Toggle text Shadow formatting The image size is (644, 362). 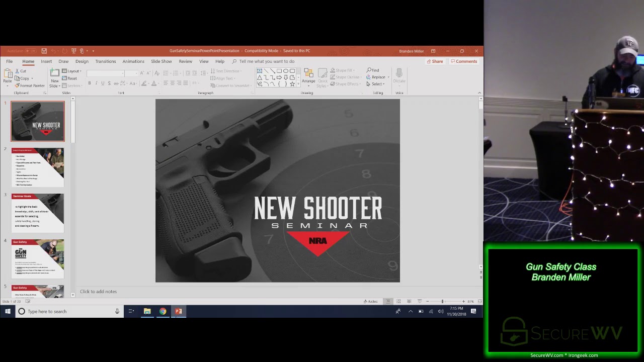(x=109, y=83)
